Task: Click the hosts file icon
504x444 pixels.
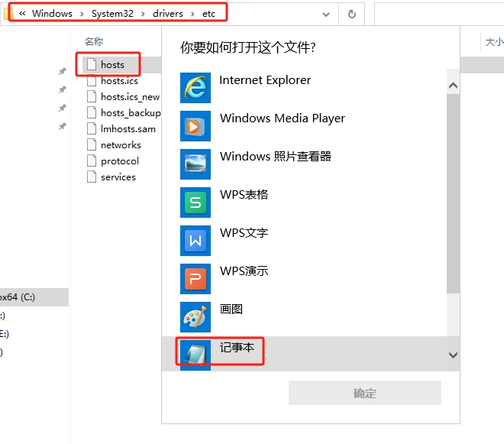Action: [92, 64]
